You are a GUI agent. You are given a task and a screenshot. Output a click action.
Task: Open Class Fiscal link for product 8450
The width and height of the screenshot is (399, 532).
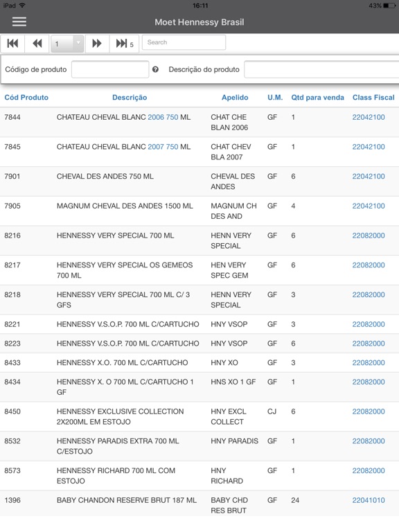369,411
